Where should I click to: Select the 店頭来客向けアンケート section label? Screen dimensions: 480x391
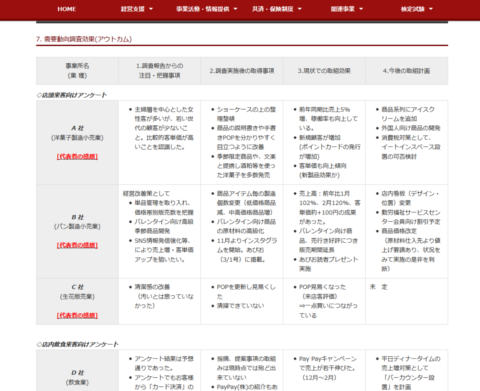click(72, 95)
